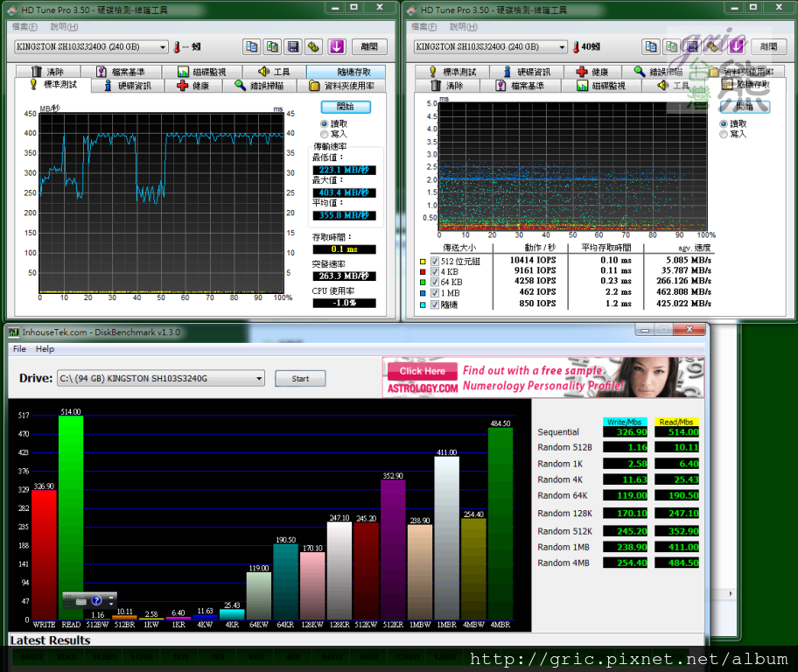This screenshot has height=672, width=798.
Task: Switch to the 健康 (Health) tab in left window
Action: point(192,86)
